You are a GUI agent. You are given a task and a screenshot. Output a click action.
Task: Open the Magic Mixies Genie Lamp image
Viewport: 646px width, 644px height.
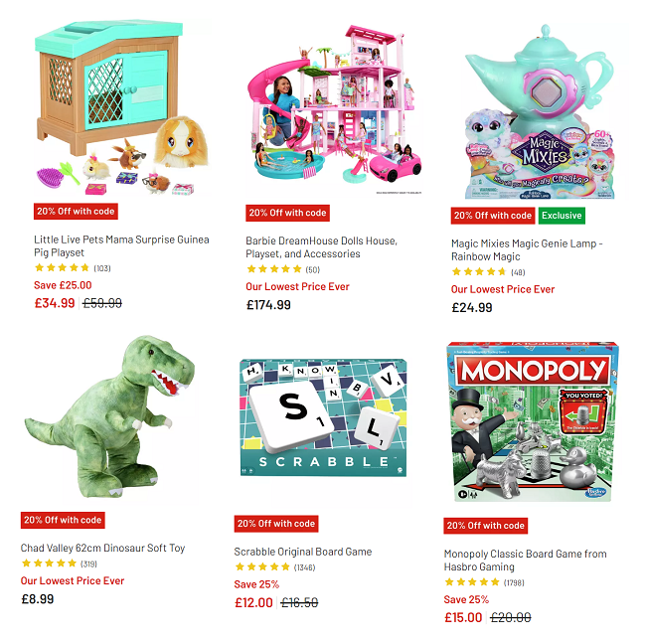tap(540, 111)
